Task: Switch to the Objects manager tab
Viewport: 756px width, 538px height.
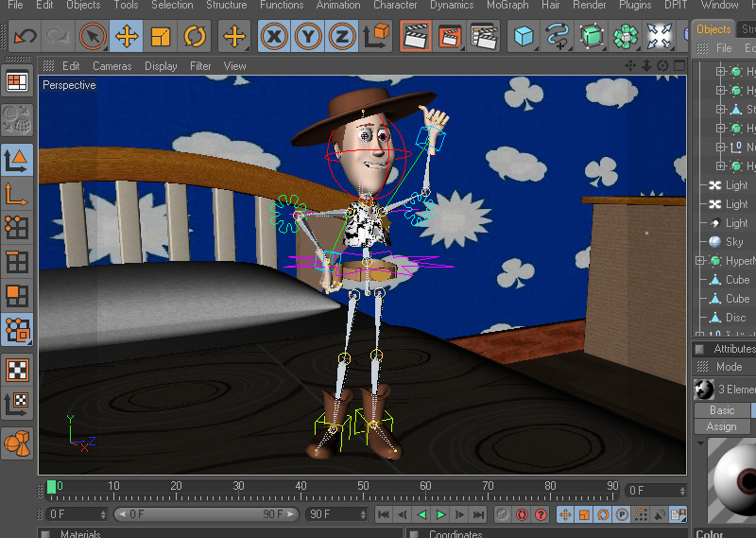Action: [x=713, y=29]
